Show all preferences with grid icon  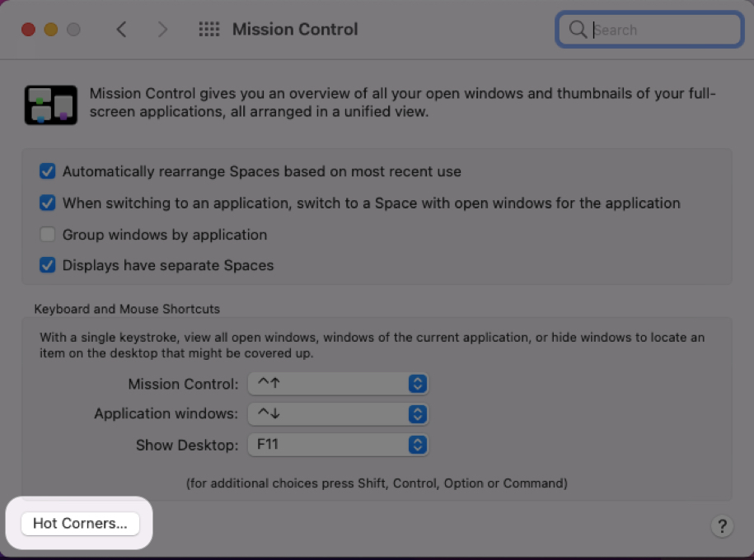click(209, 30)
